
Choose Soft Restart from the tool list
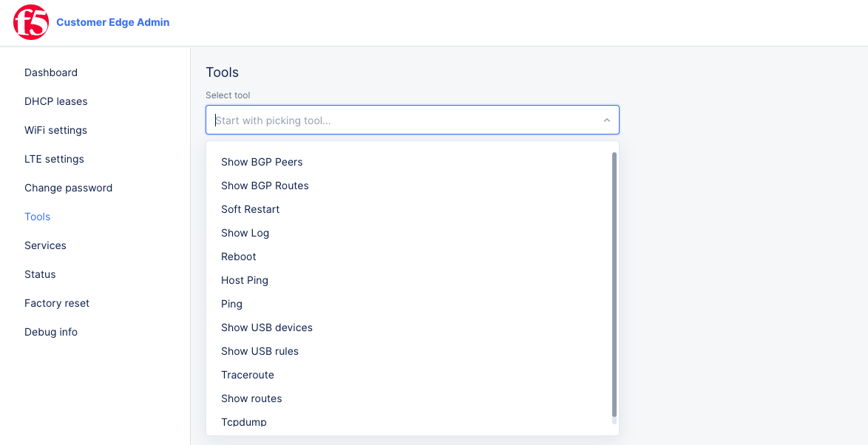coord(250,209)
